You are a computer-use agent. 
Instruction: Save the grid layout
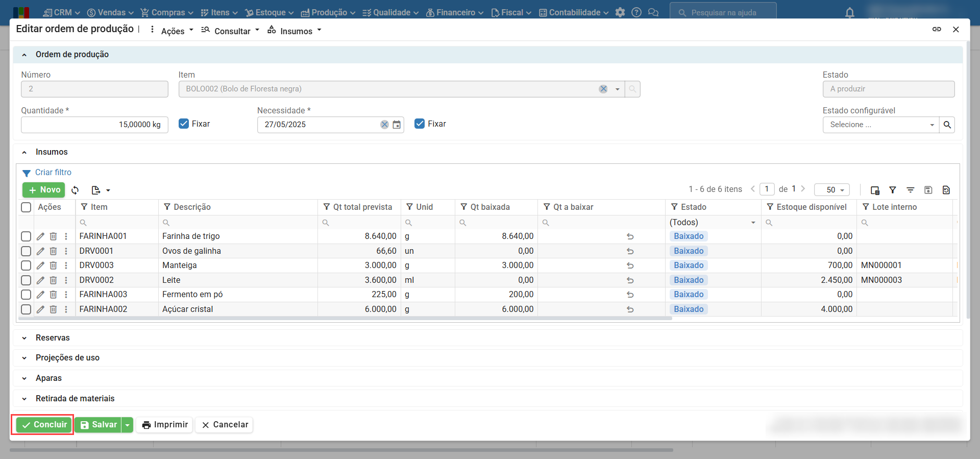[x=928, y=190]
